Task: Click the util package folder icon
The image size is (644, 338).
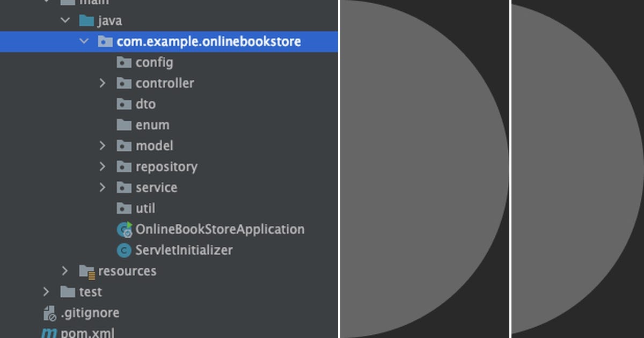Action: tap(123, 208)
